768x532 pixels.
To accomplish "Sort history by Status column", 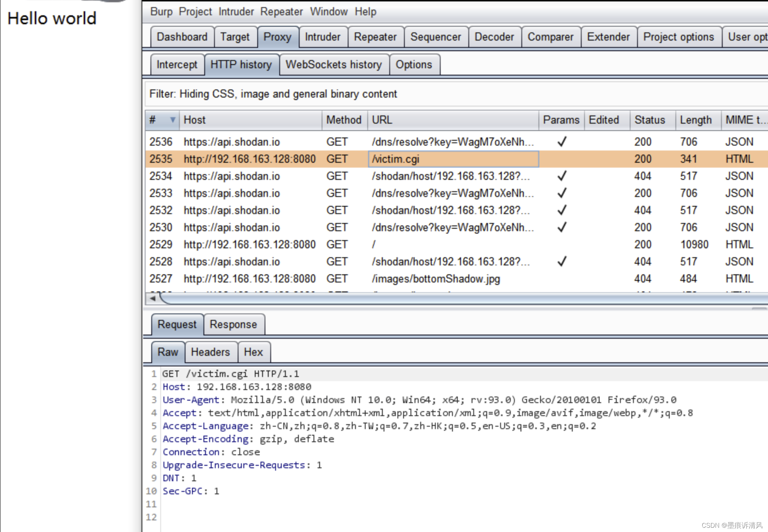I will (x=653, y=120).
